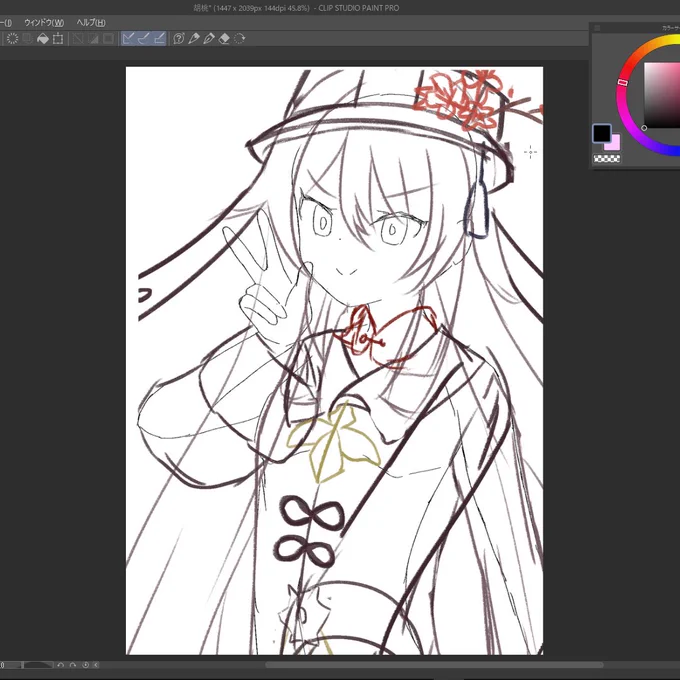Image resolution: width=680 pixels, height=680 pixels.
Task: Rotate canvas right using bottom bar icon
Action: [x=73, y=665]
